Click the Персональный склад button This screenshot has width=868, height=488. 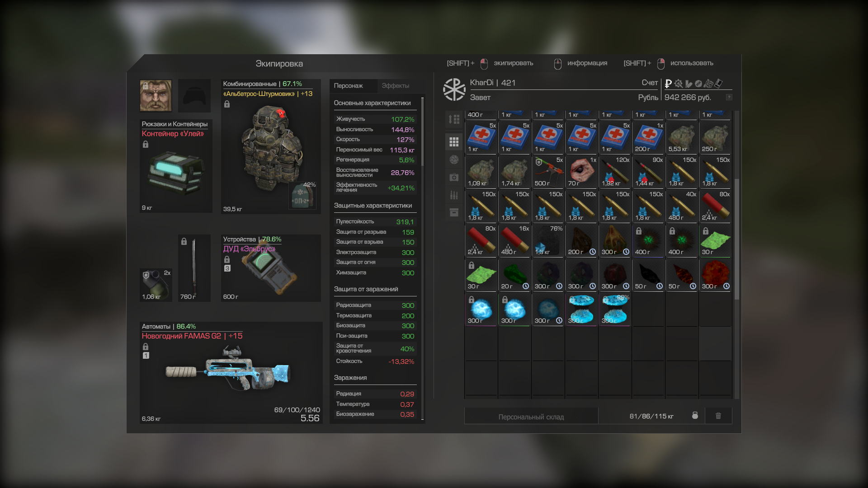pyautogui.click(x=531, y=417)
